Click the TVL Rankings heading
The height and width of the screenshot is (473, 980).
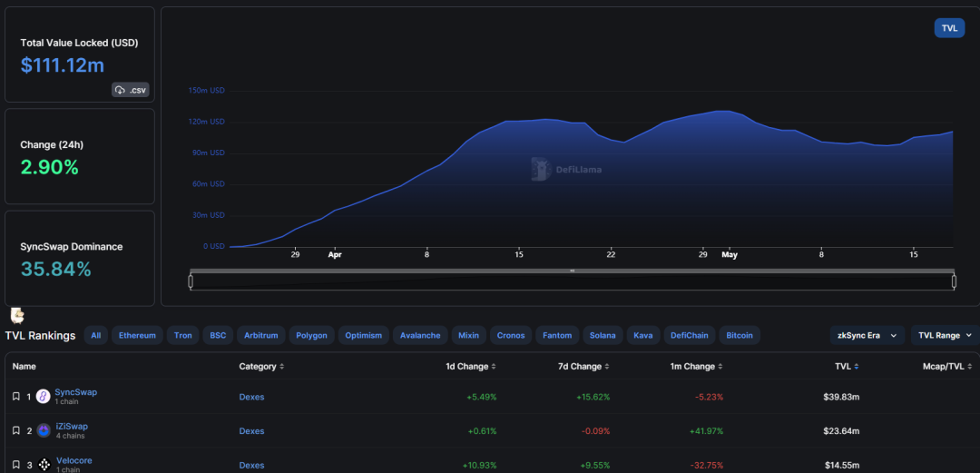pyautogui.click(x=40, y=335)
